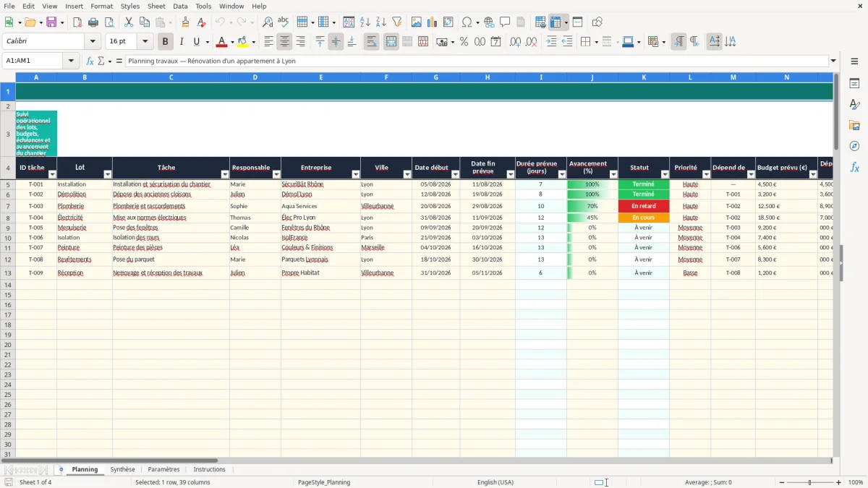Select row header 8
This screenshot has height=488, width=868.
point(8,218)
